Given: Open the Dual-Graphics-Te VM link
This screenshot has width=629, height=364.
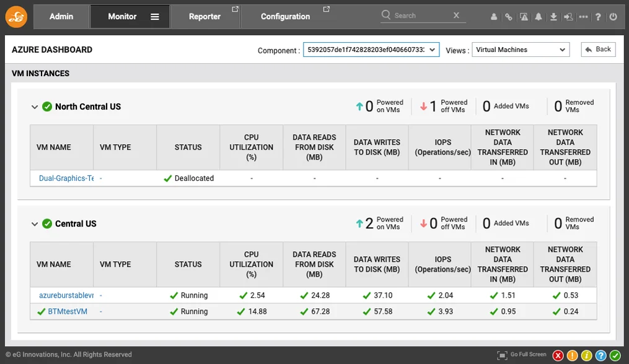Looking at the screenshot, I should [x=66, y=178].
